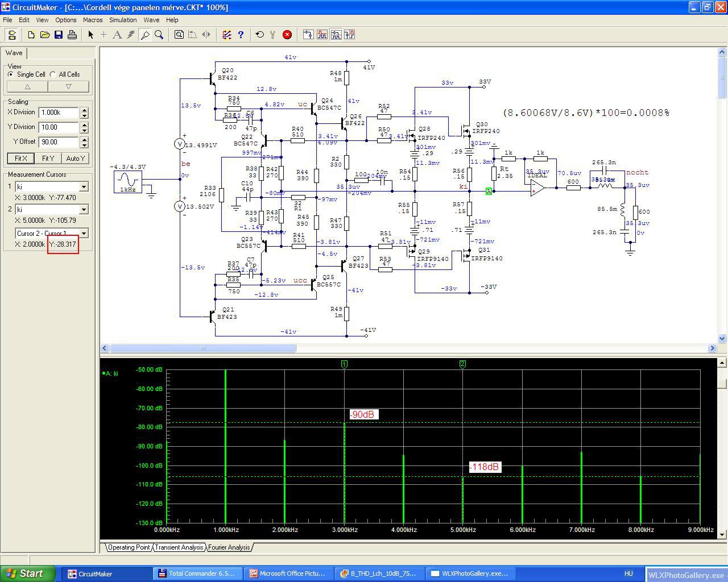Image resolution: width=728 pixels, height=582 pixels.
Task: Click the red stop simulation icon
Action: coord(287,35)
